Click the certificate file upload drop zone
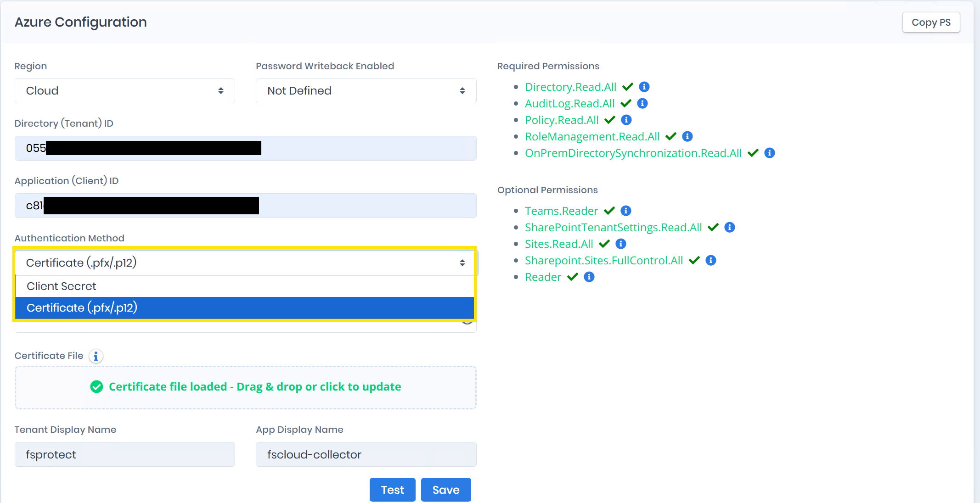Image resolution: width=980 pixels, height=503 pixels. 246,387
